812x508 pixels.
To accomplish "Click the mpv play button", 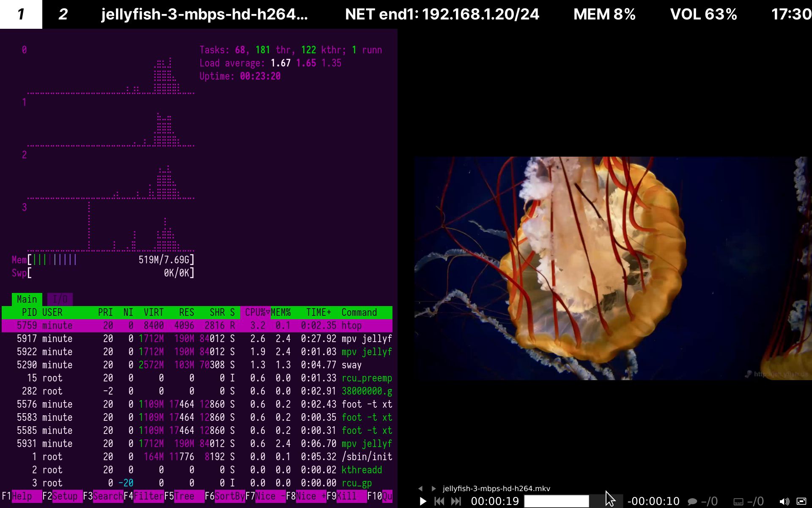I will point(422,502).
